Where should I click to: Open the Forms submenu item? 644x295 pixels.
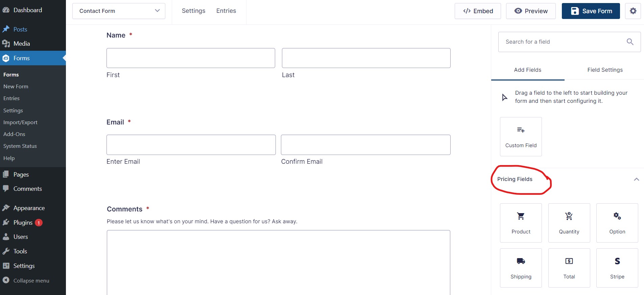tap(11, 75)
